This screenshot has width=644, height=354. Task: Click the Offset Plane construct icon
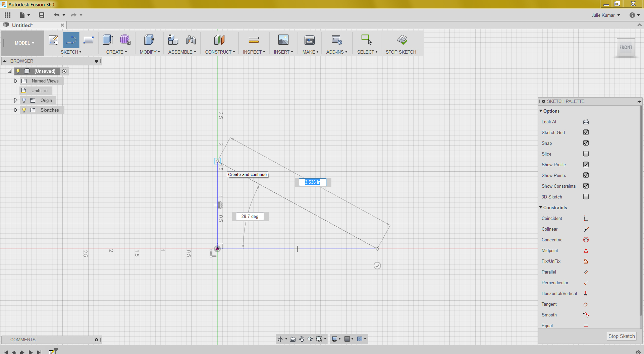click(x=219, y=40)
